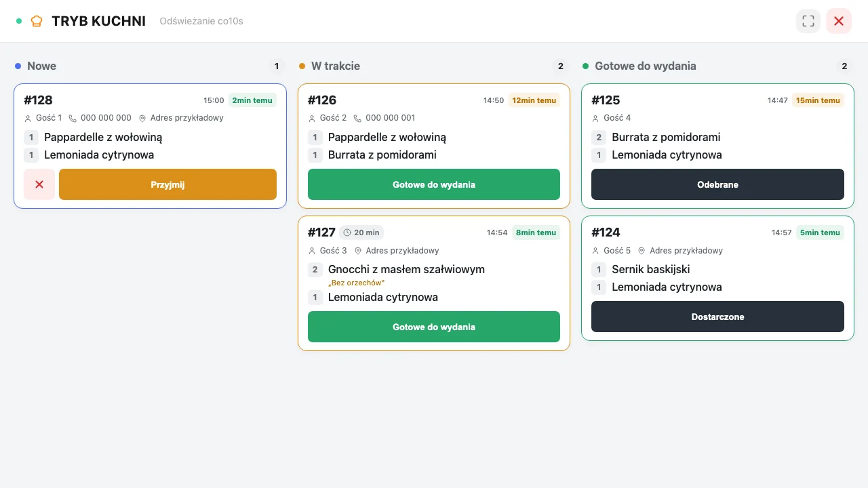
Task: Click the 20 min clock badge
Action: click(361, 232)
